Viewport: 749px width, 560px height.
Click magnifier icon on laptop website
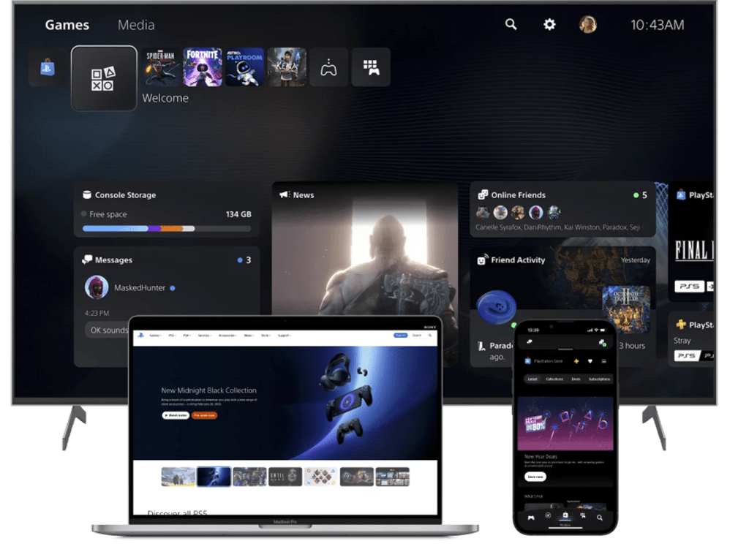(x=430, y=335)
